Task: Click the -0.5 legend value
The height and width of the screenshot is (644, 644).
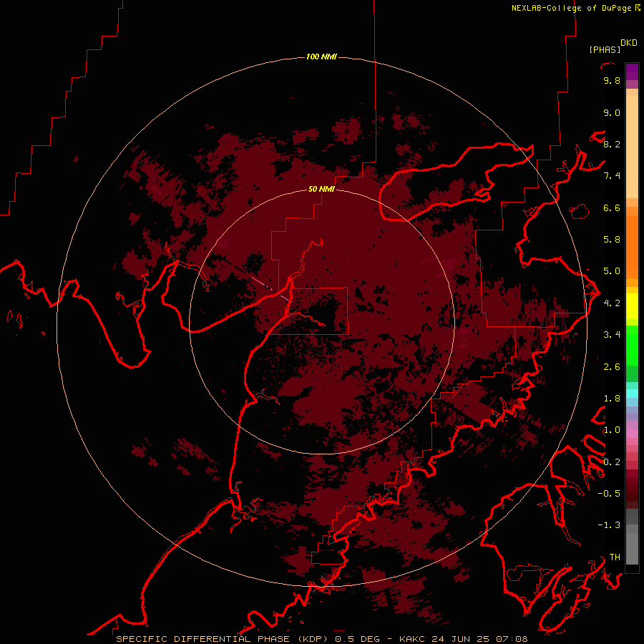Action: (x=609, y=494)
